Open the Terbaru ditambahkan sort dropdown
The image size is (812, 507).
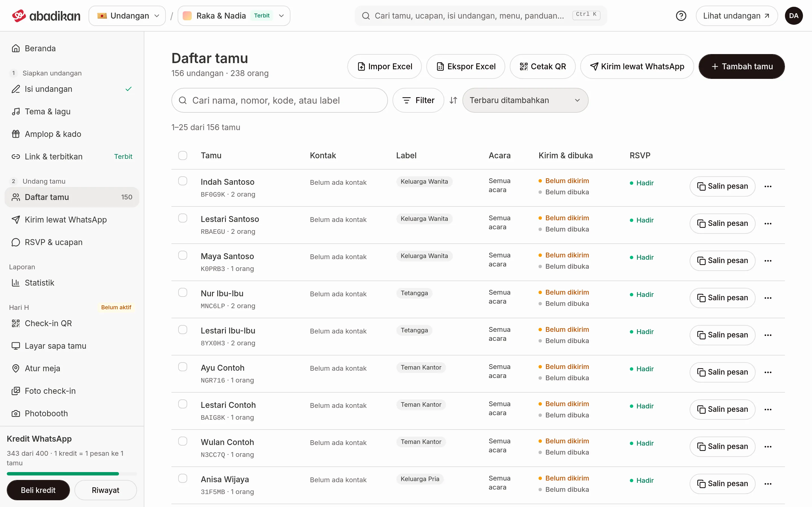coord(525,100)
